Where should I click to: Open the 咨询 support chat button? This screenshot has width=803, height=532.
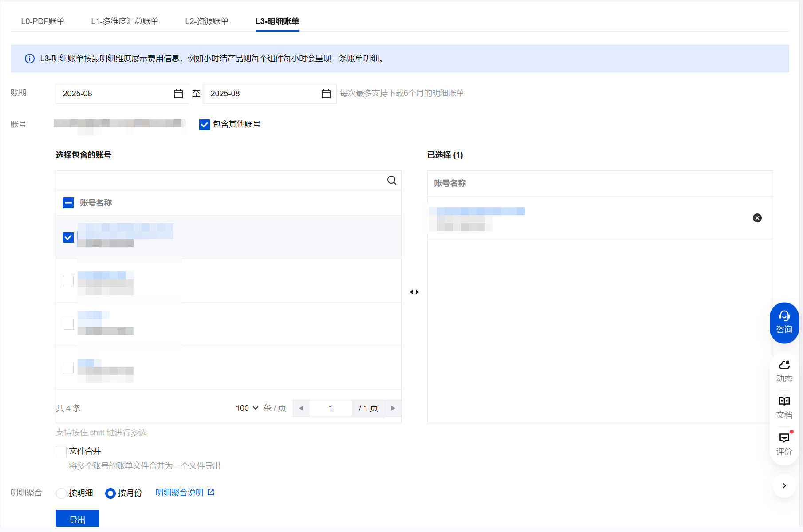pyautogui.click(x=784, y=323)
